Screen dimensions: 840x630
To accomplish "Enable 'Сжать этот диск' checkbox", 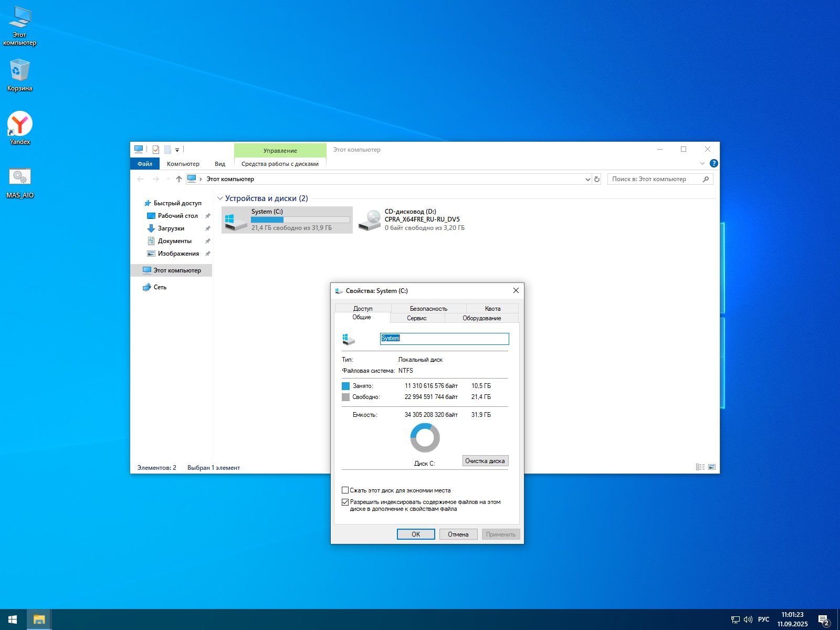I will [345, 490].
